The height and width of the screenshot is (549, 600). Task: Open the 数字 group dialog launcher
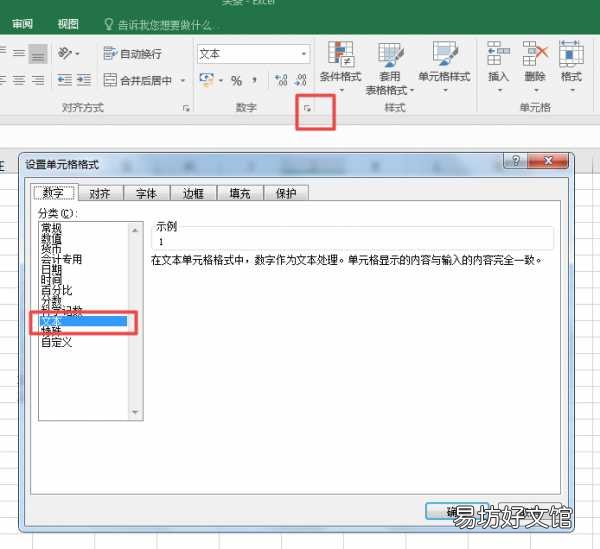(307, 109)
